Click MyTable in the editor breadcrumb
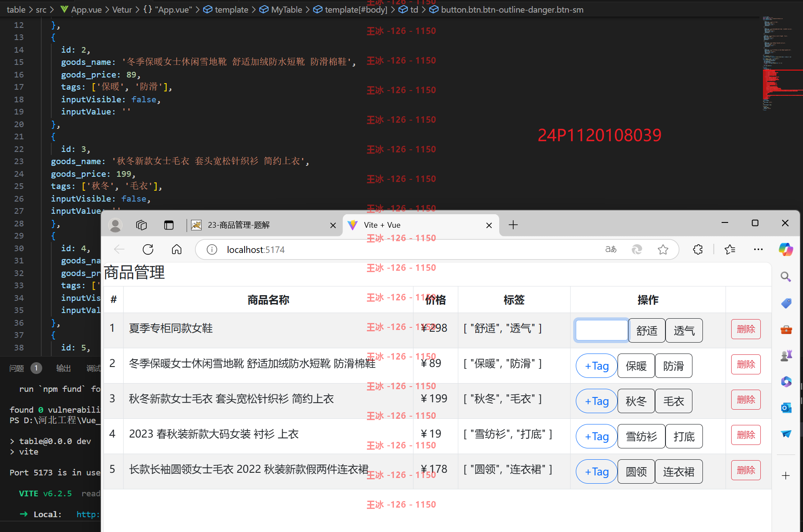 286,10
